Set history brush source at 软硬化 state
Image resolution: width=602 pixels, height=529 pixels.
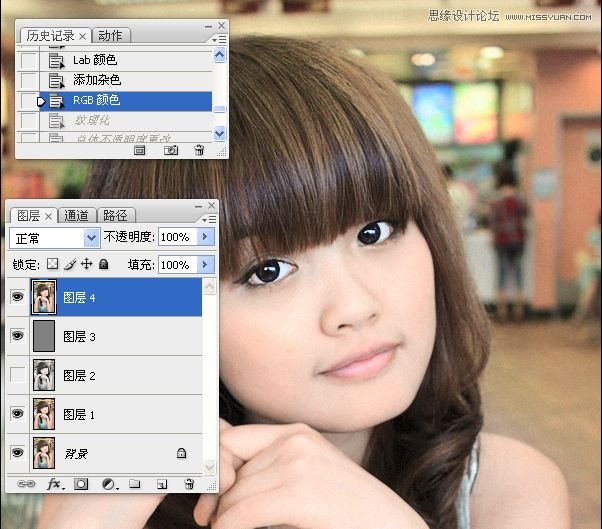tap(29, 121)
